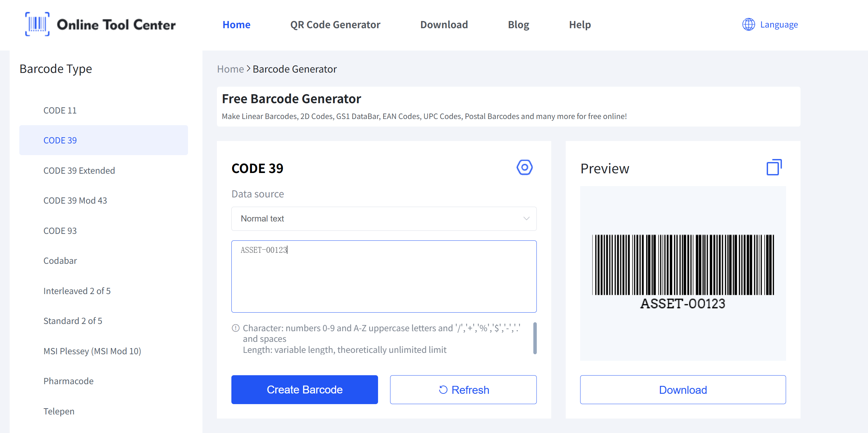The width and height of the screenshot is (868, 433).
Task: Click into the barcode text input field
Action: [x=384, y=276]
